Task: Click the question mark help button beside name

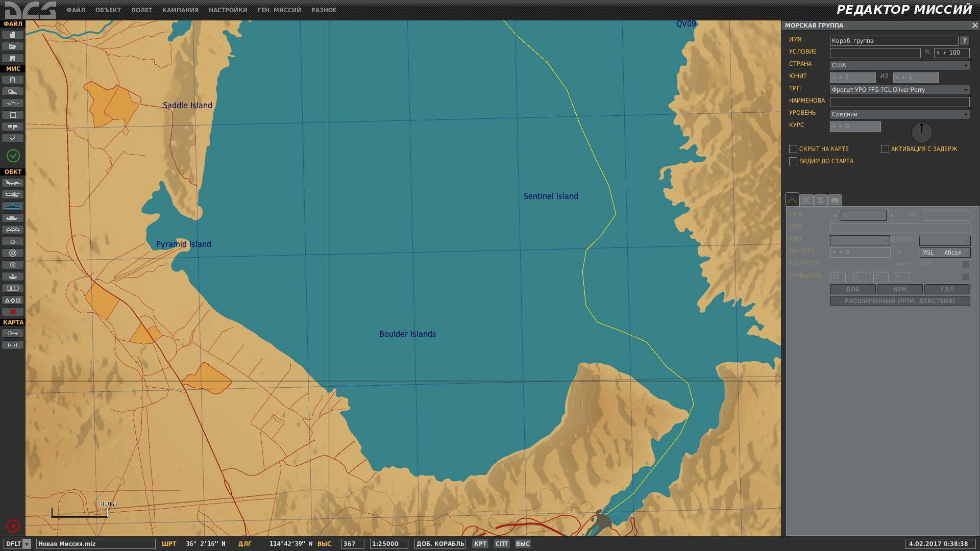Action: pyautogui.click(x=965, y=41)
